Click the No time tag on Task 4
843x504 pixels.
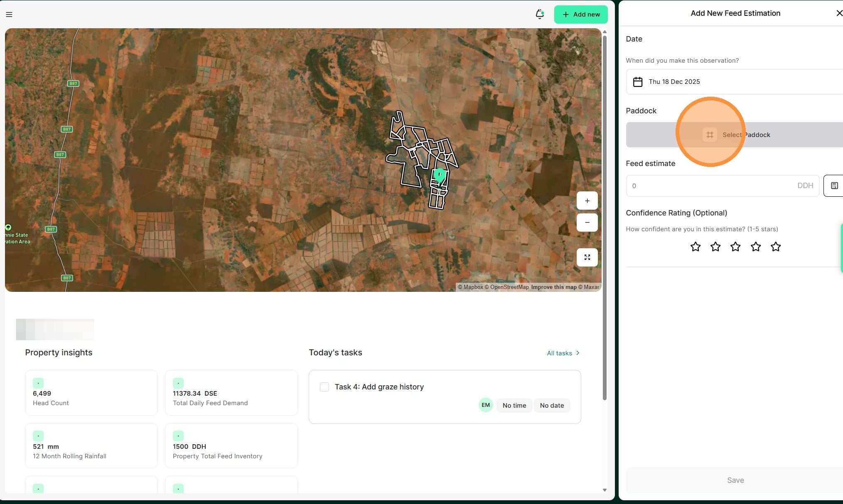pyautogui.click(x=514, y=406)
